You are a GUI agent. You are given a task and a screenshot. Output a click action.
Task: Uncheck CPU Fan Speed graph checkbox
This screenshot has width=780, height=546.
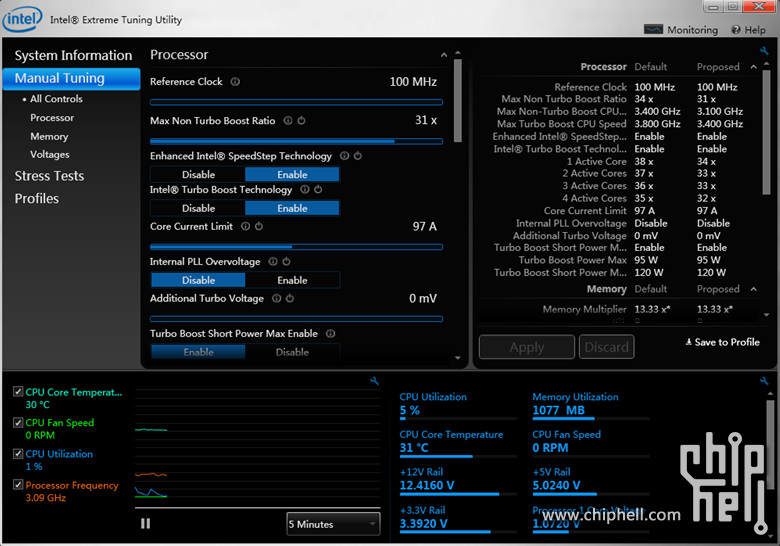18,423
